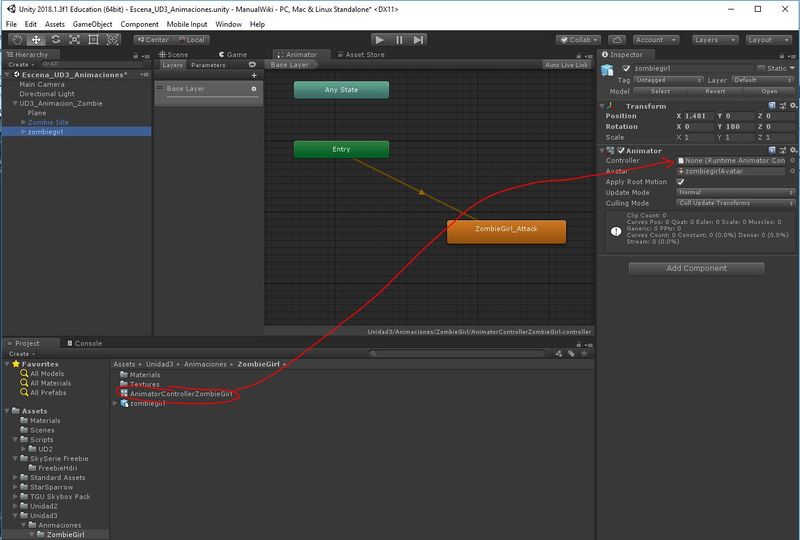Expand Zombie Idle in the Hierarchy

(x=23, y=122)
